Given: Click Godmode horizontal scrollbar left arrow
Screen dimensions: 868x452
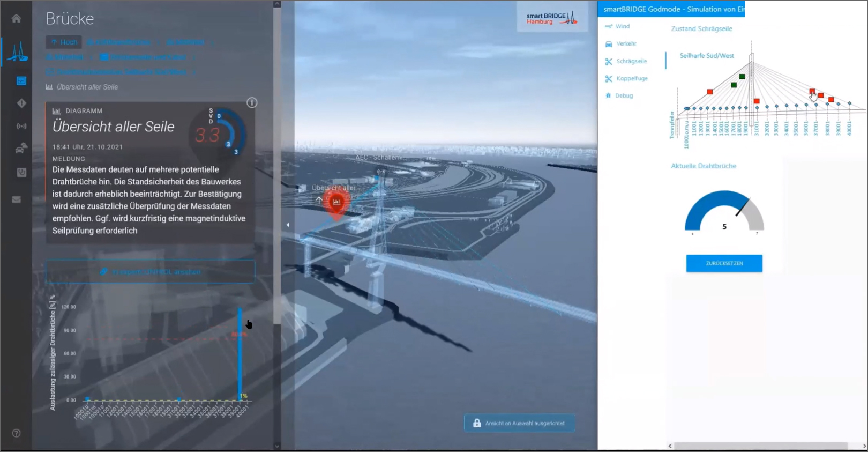Looking at the screenshot, I should click(x=670, y=446).
